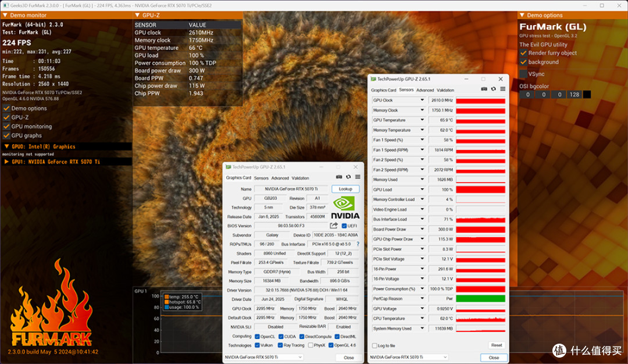Click the BIOS export share icon

(x=334, y=226)
